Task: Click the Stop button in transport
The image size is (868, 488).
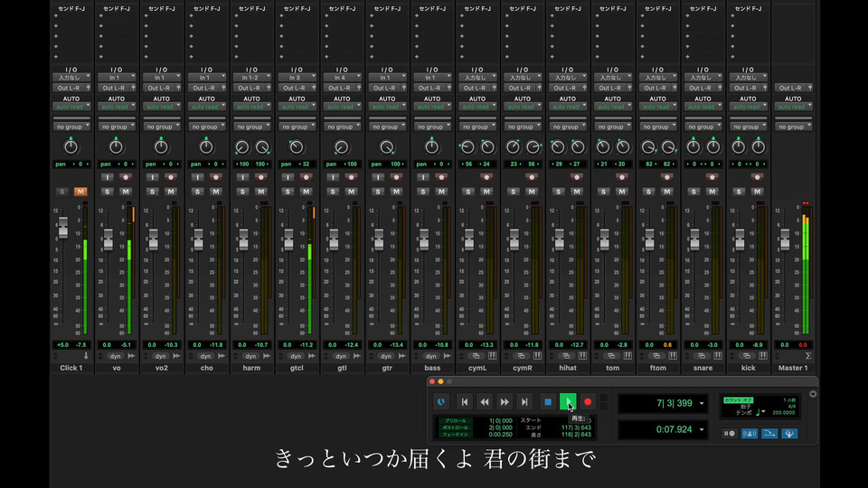Action: click(547, 401)
